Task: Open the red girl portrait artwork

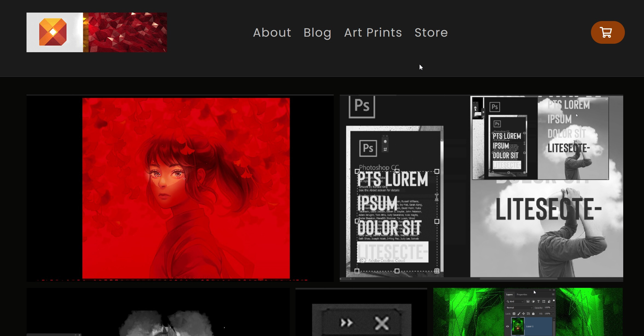Action: (x=180, y=188)
